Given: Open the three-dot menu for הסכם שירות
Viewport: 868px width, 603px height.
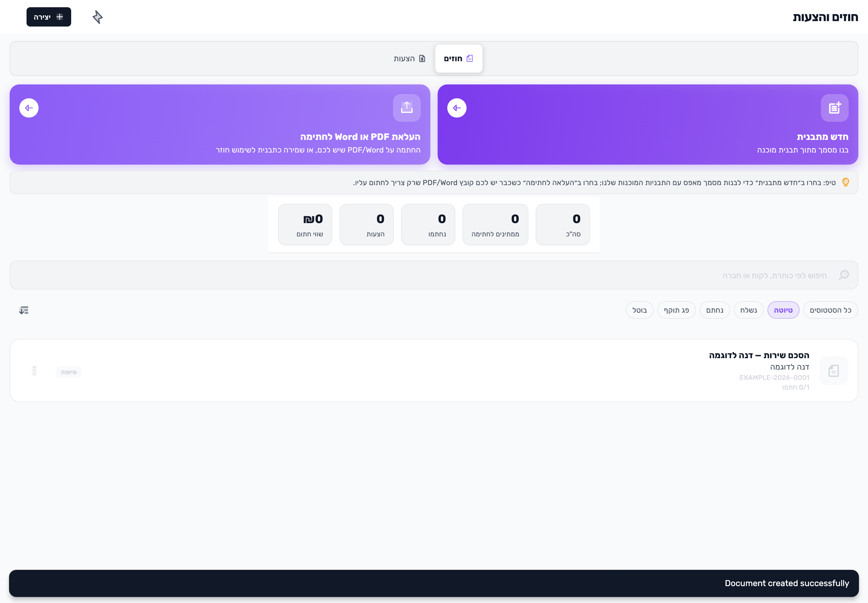Looking at the screenshot, I should coord(34,371).
